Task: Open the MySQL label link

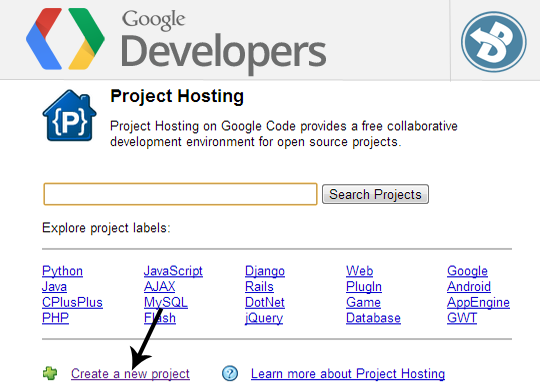Action: click(166, 302)
